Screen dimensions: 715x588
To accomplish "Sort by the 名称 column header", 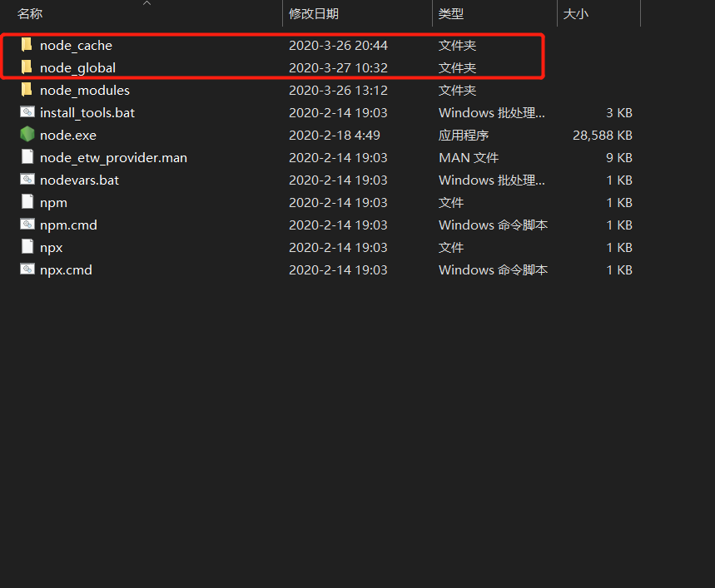I will pos(30,13).
